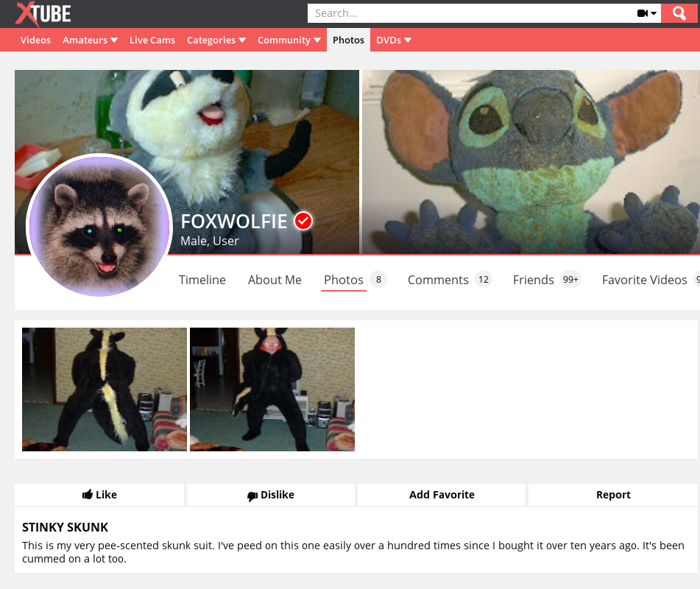Expand the DVDs dropdown menu

click(x=393, y=40)
